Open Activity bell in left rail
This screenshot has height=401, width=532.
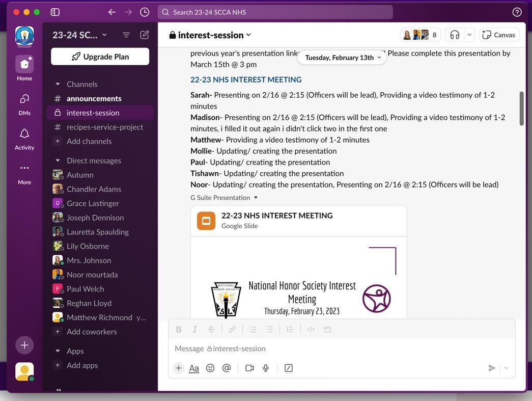click(x=24, y=139)
